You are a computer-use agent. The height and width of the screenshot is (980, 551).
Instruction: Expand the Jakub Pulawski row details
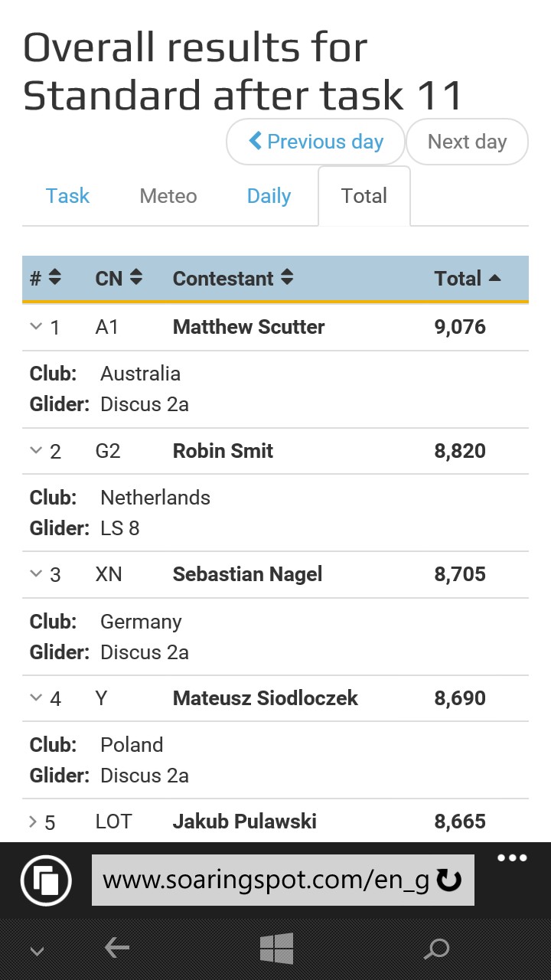tap(33, 822)
